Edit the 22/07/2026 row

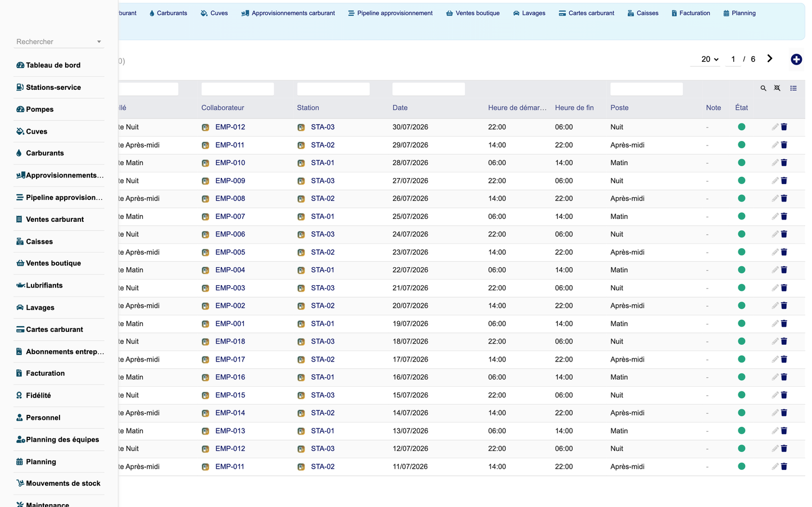(x=775, y=270)
